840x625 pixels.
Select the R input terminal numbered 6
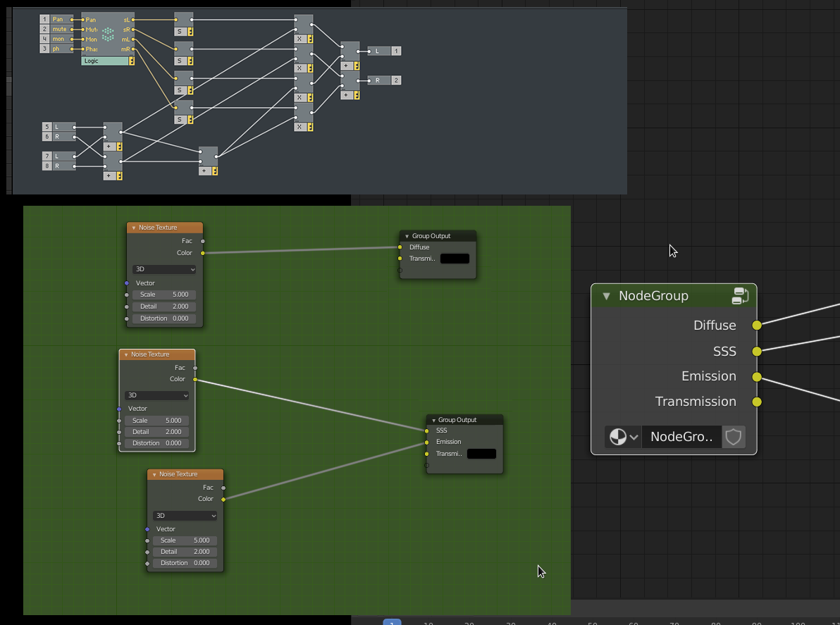(x=59, y=137)
